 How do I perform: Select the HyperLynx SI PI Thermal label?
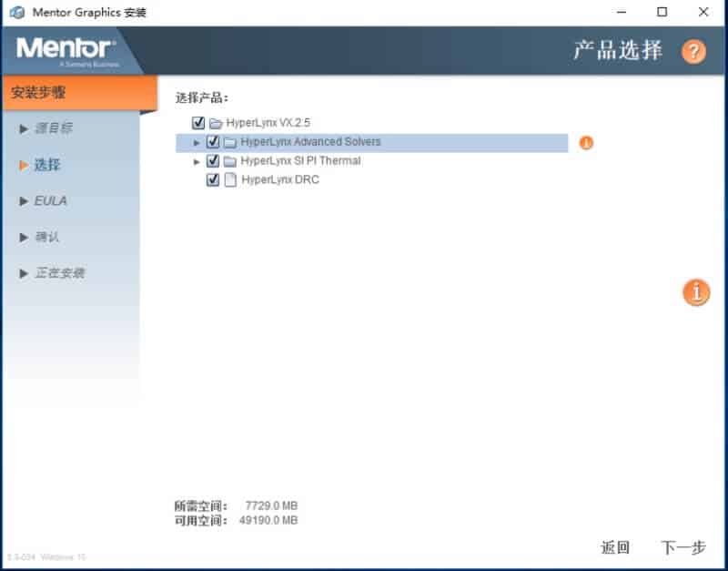point(301,161)
